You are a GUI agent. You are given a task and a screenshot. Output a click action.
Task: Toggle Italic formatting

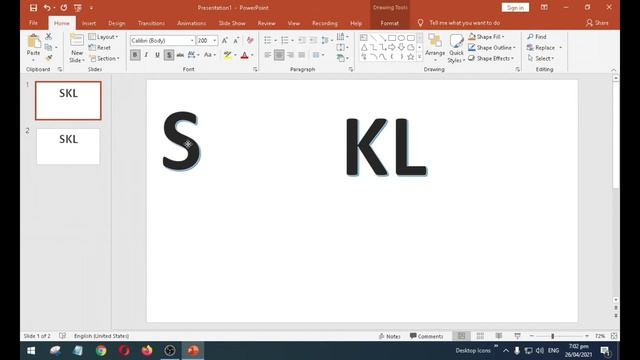pyautogui.click(x=146, y=55)
